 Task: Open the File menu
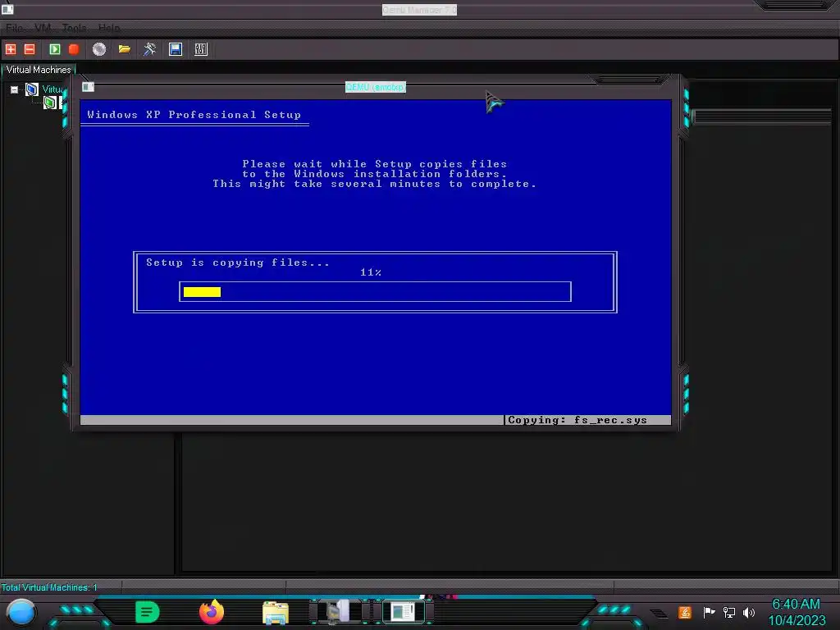click(x=15, y=28)
